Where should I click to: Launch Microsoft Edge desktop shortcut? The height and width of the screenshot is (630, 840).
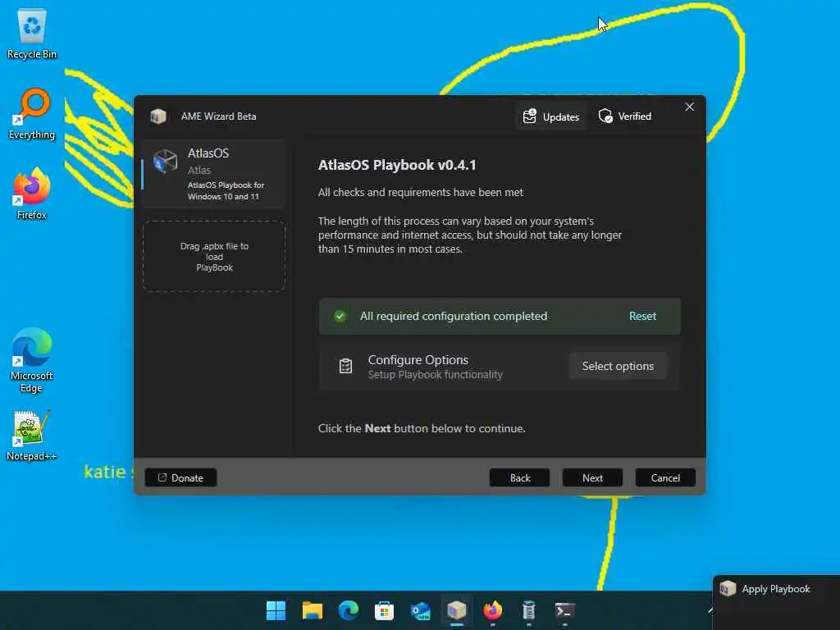point(32,361)
